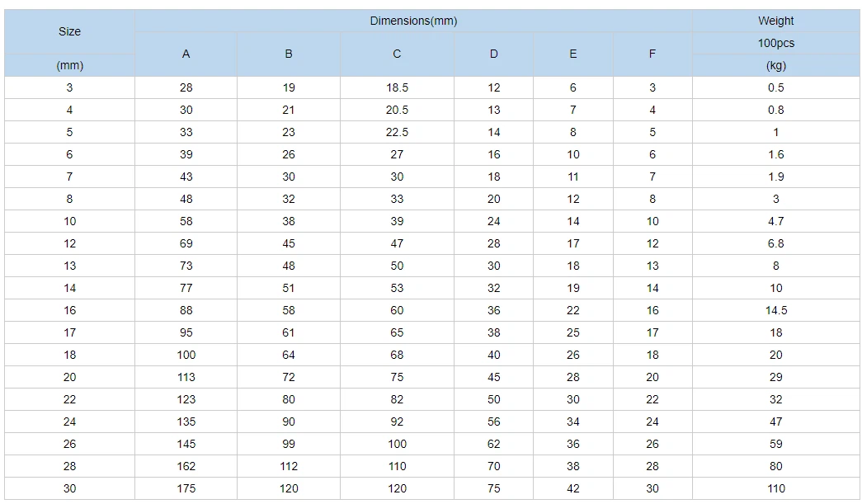
Task: Click the Weight header cell
Action: (x=775, y=21)
